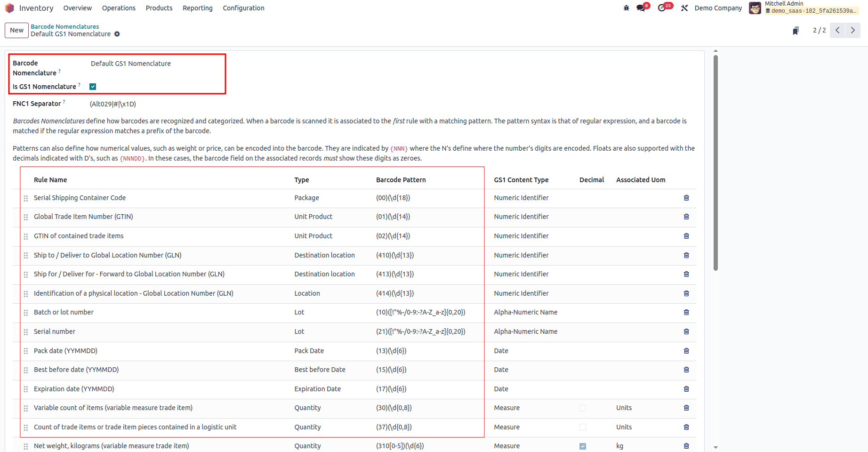Click the wrench tools icon

click(684, 8)
